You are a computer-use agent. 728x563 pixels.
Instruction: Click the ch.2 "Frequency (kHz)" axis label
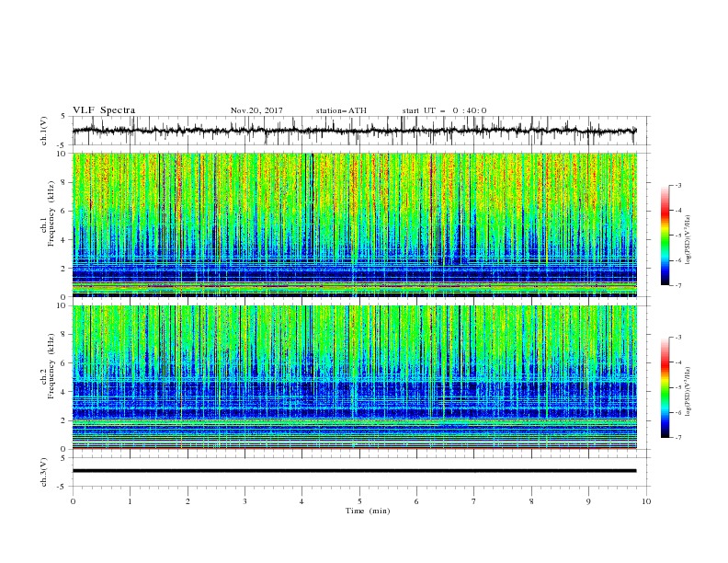(51, 366)
